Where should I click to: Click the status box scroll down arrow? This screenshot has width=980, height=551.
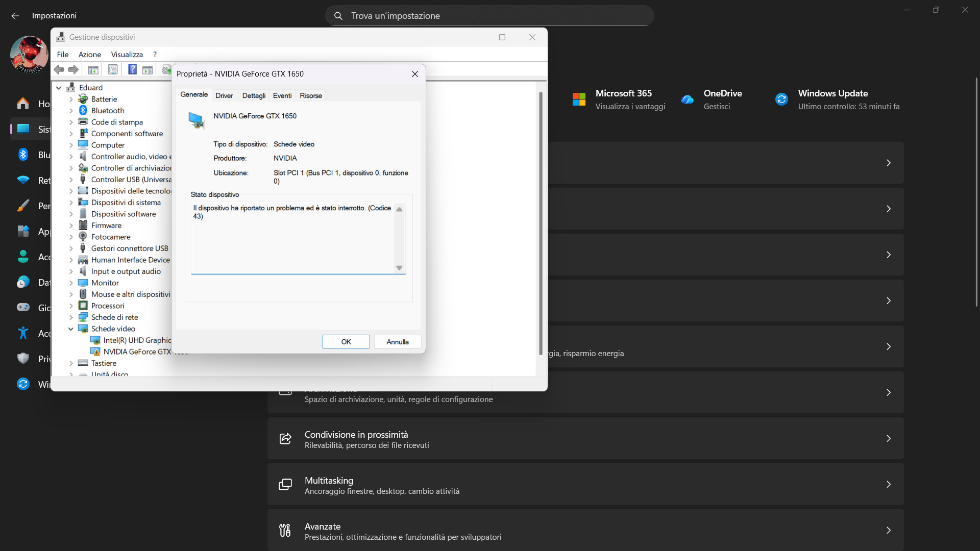click(x=399, y=268)
